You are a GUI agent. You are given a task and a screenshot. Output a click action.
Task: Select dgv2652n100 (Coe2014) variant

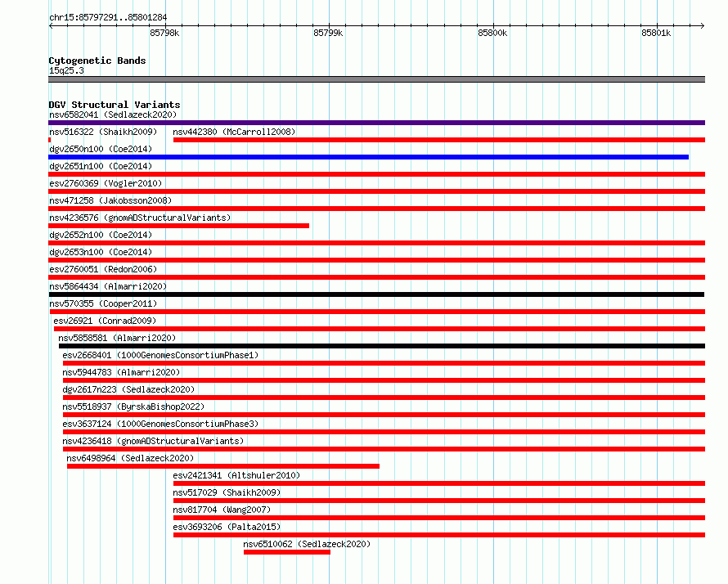pyautogui.click(x=101, y=235)
